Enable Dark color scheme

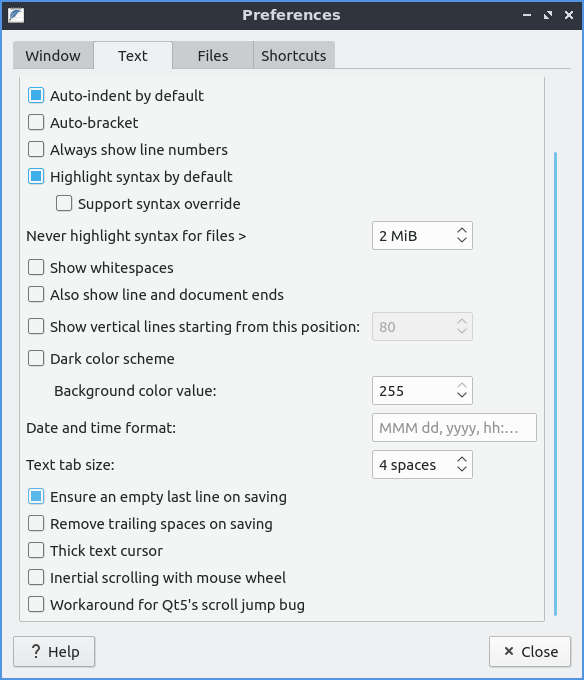coord(36,358)
